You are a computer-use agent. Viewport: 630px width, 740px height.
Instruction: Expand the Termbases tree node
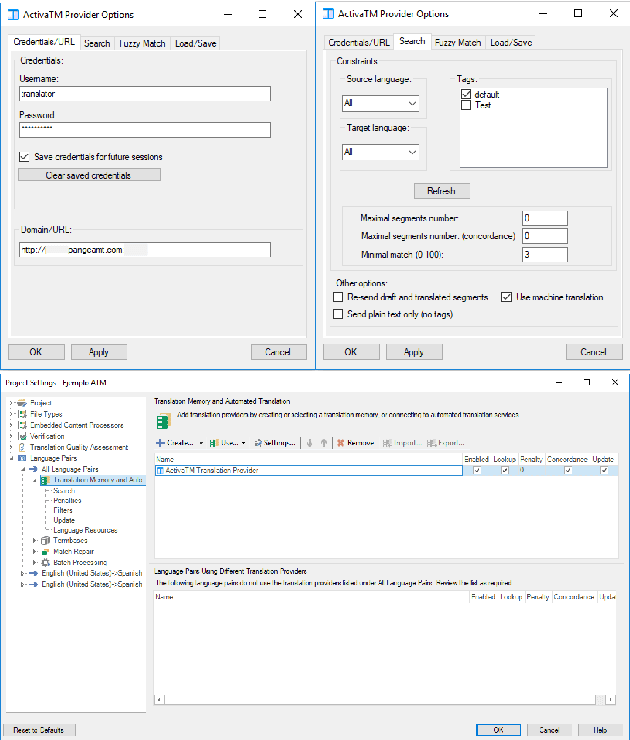[34, 540]
